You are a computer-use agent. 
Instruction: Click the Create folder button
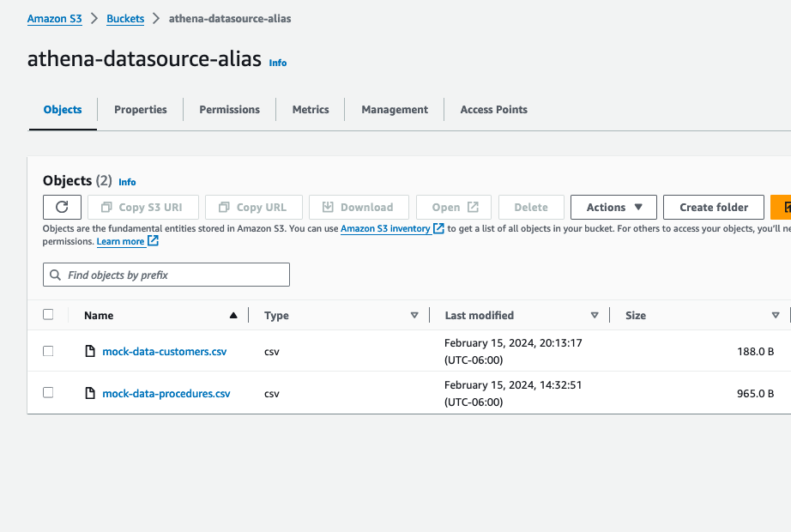[x=713, y=207]
